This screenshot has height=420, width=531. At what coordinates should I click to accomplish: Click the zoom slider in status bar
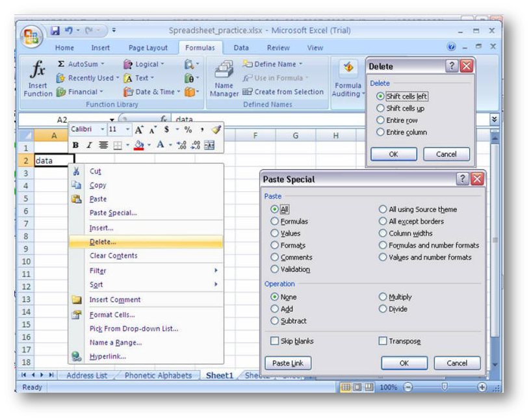pos(445,387)
